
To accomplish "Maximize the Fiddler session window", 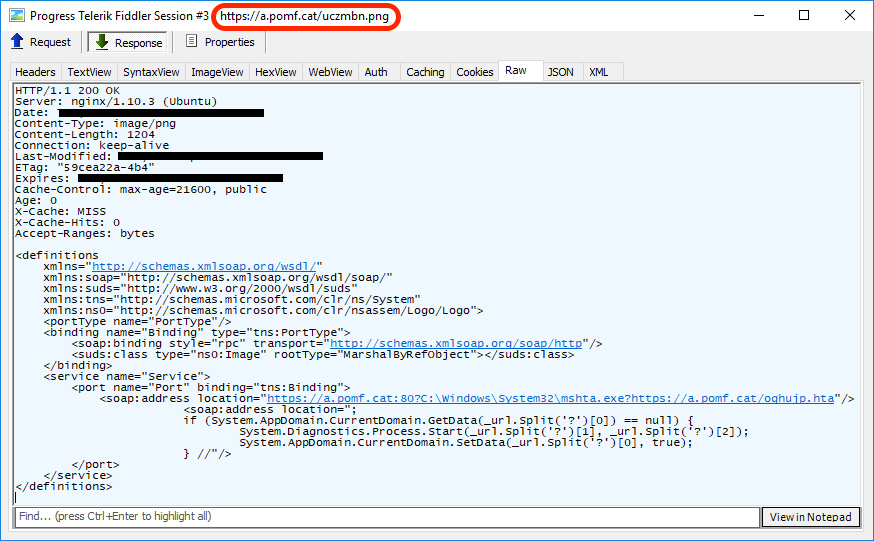I will [804, 15].
